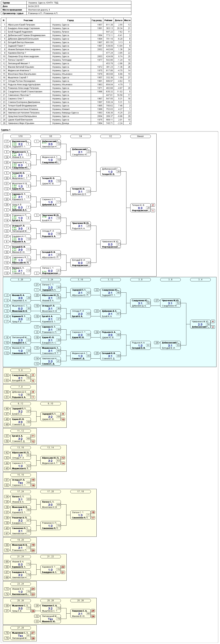Select the Чумаченко Марк Юрьевич participant row

click(x=66, y=123)
